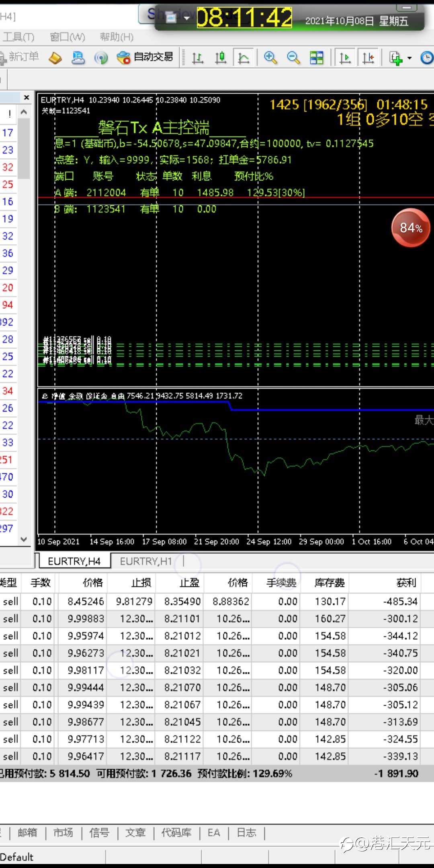This screenshot has height=868, width=434.
Task: Open the 日志 terminal tab
Action: [246, 833]
